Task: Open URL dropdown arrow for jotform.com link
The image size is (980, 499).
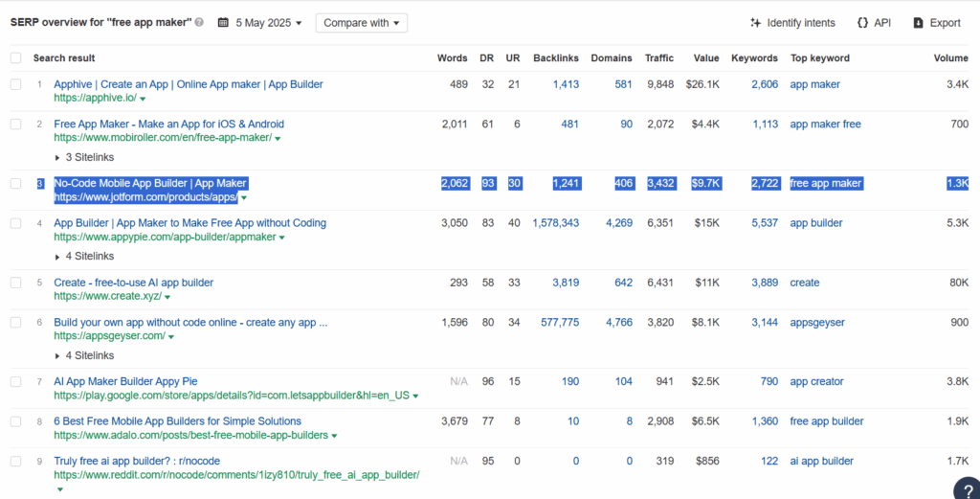Action: pyautogui.click(x=244, y=198)
